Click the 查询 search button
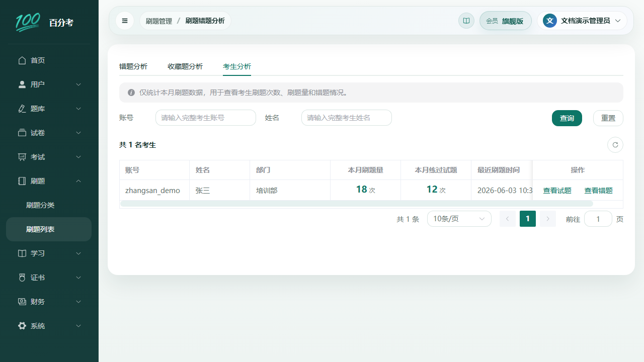The width and height of the screenshot is (644, 362). coord(567,118)
